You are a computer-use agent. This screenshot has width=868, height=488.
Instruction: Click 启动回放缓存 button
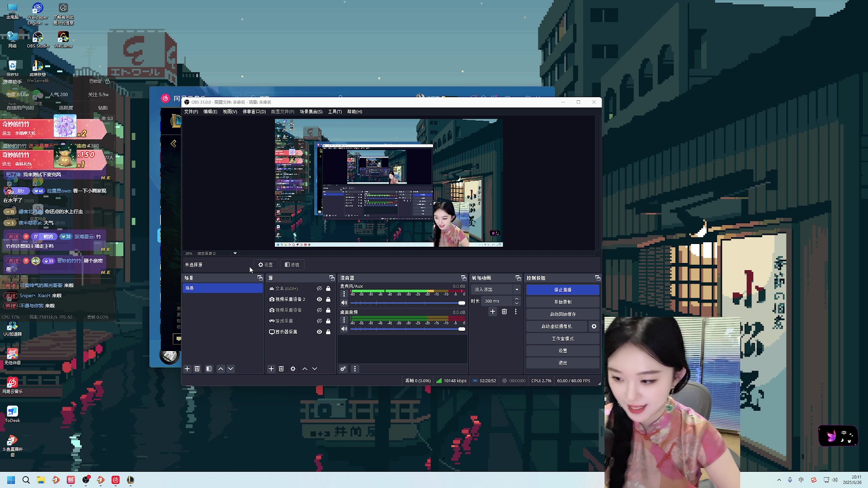point(563,314)
